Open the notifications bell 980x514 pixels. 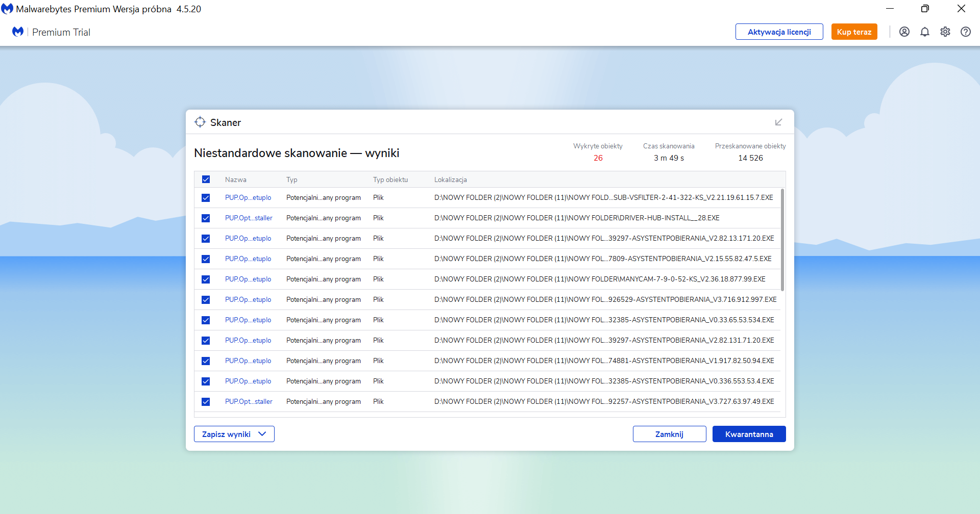click(924, 32)
